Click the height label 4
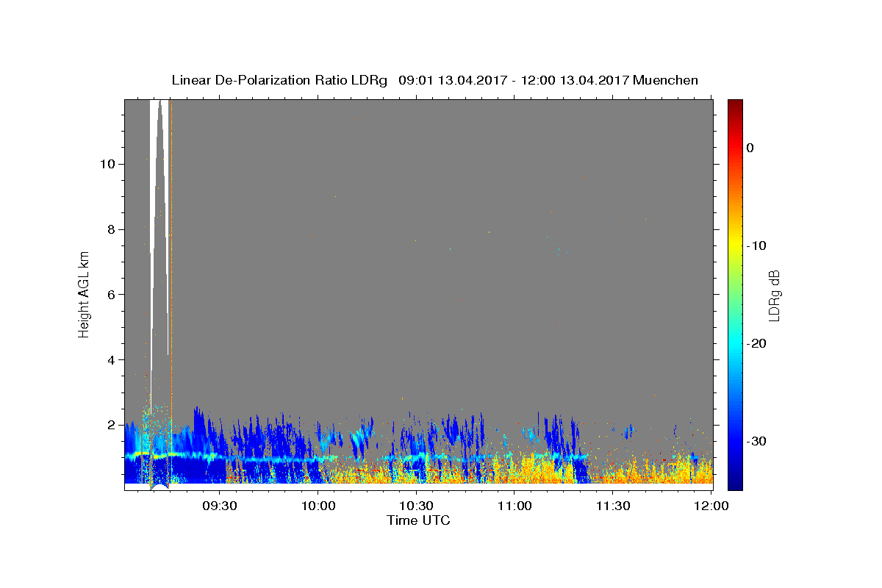The height and width of the screenshot is (588, 882). coord(111,360)
